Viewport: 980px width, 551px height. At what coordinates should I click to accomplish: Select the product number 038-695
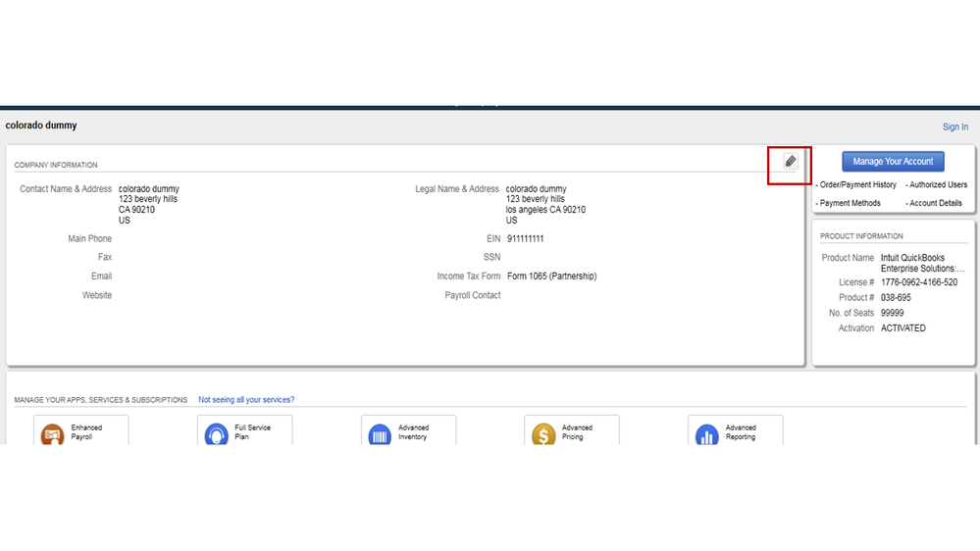896,298
